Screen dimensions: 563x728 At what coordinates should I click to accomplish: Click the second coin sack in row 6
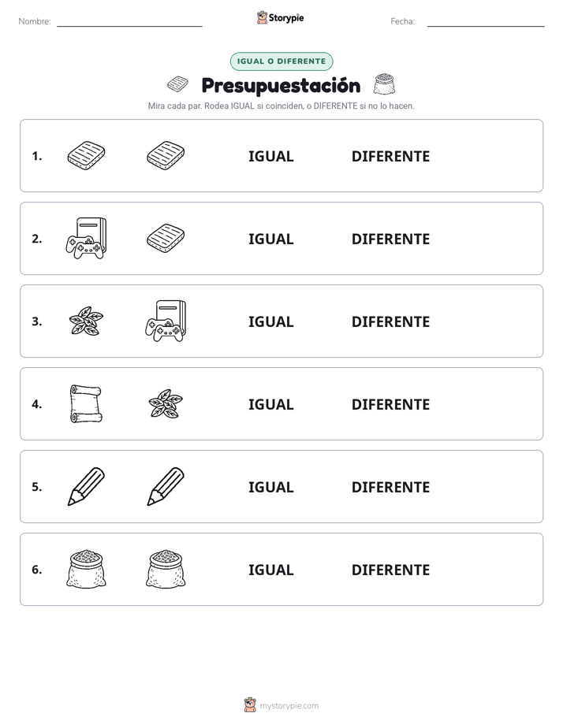pyautogui.click(x=166, y=569)
